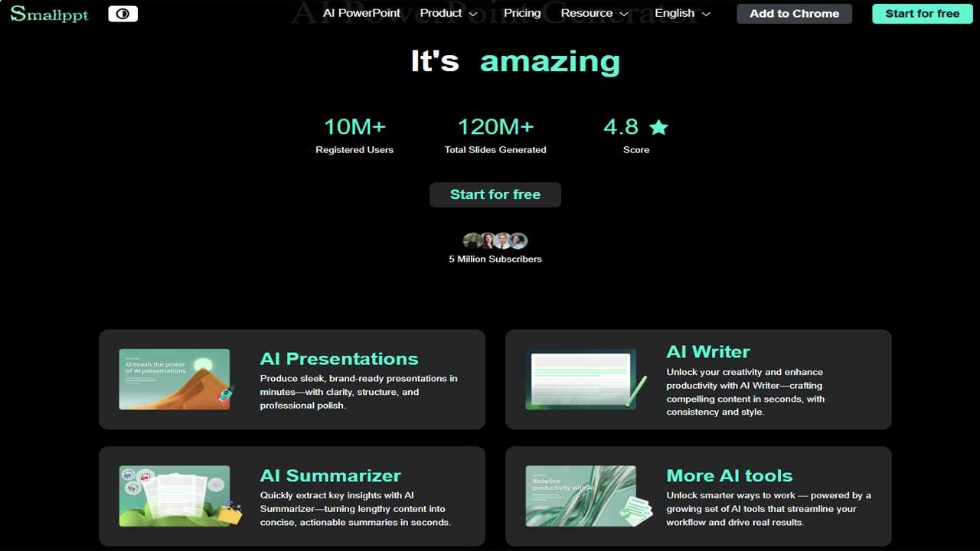Toggle the dark/light theme switch
Screen dimensions: 980x551
(x=122, y=14)
